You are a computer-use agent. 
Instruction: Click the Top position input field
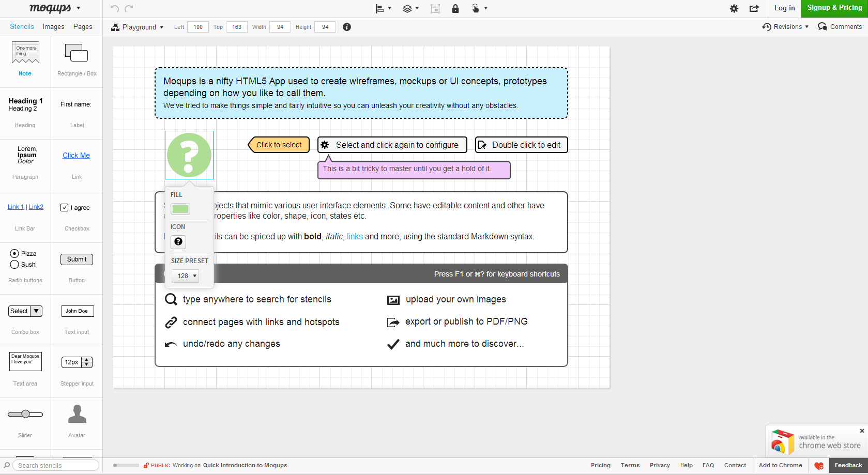[237, 27]
